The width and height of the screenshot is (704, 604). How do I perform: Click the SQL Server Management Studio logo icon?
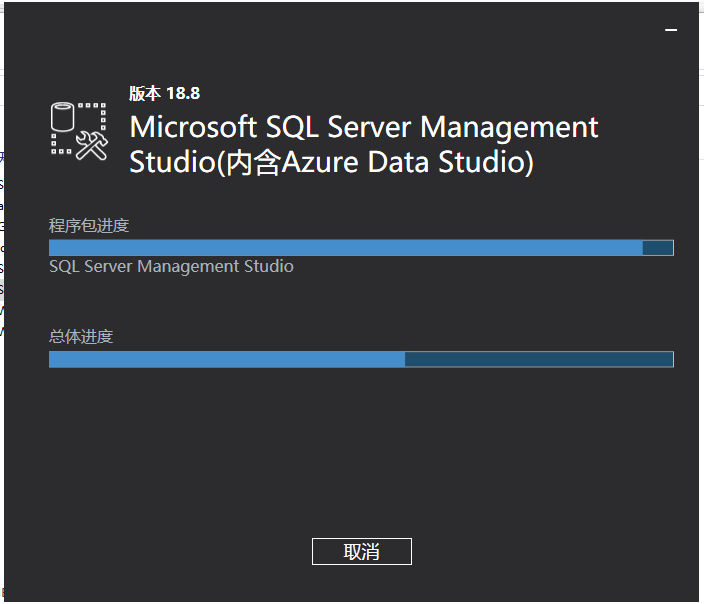[x=79, y=131]
